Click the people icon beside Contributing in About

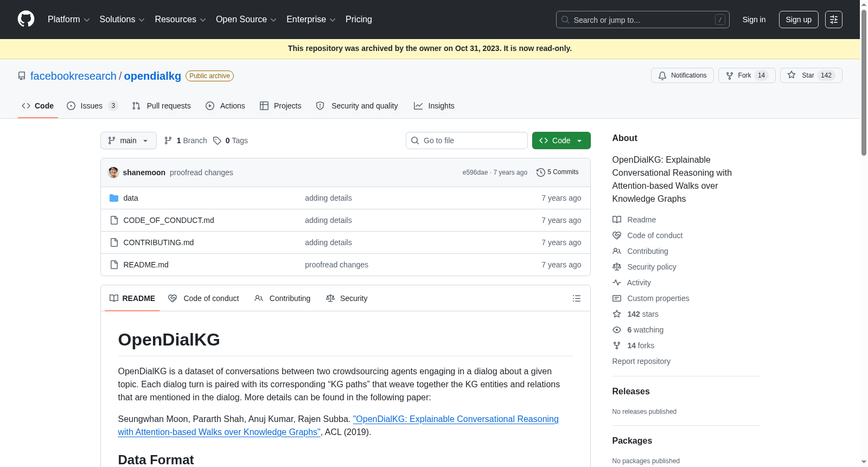(617, 251)
